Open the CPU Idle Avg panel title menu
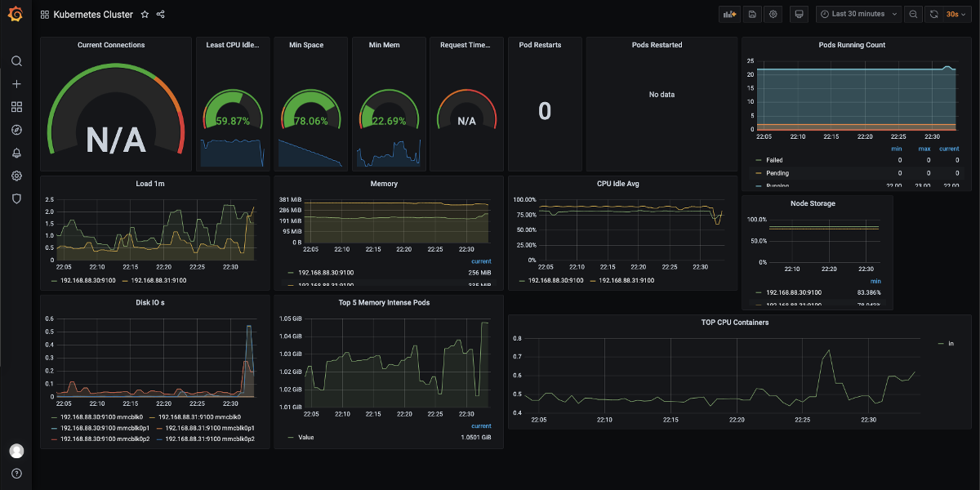 [x=617, y=184]
